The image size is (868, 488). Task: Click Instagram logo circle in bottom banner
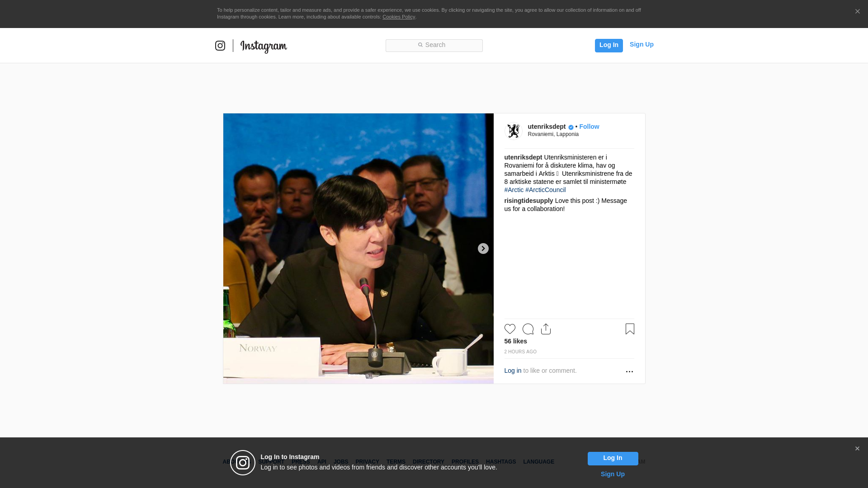(x=243, y=463)
